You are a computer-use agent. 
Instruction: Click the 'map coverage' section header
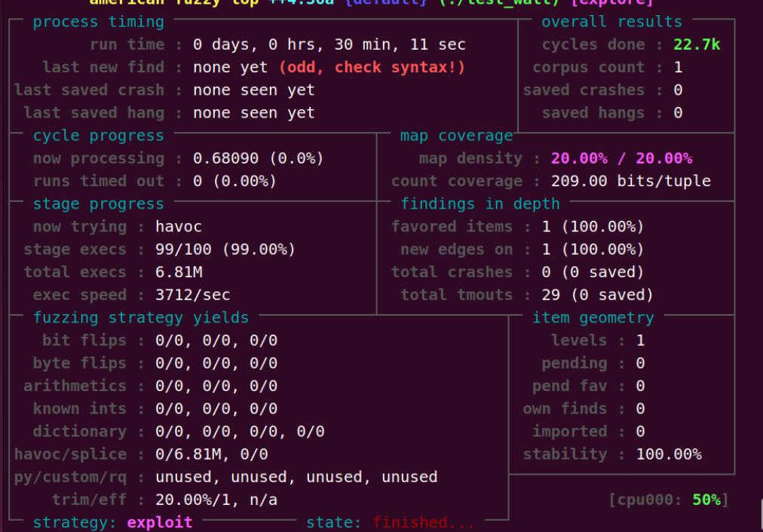(456, 136)
